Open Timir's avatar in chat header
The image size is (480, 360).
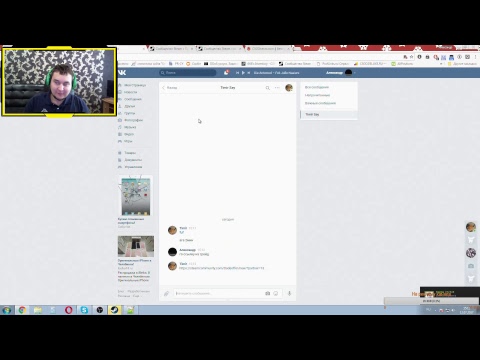289,88
